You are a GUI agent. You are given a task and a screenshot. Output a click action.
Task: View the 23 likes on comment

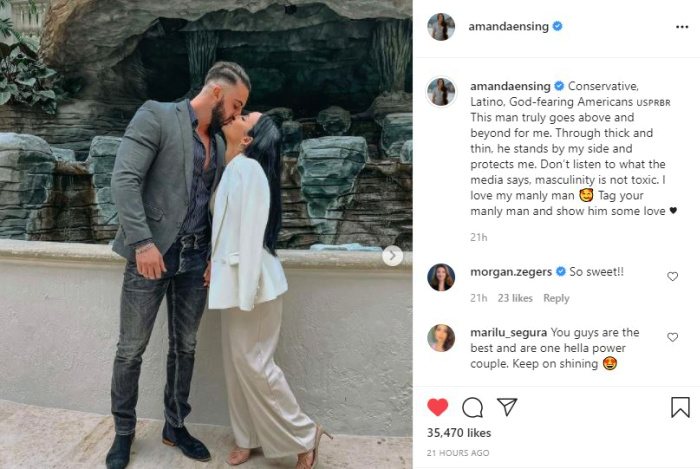tap(515, 298)
